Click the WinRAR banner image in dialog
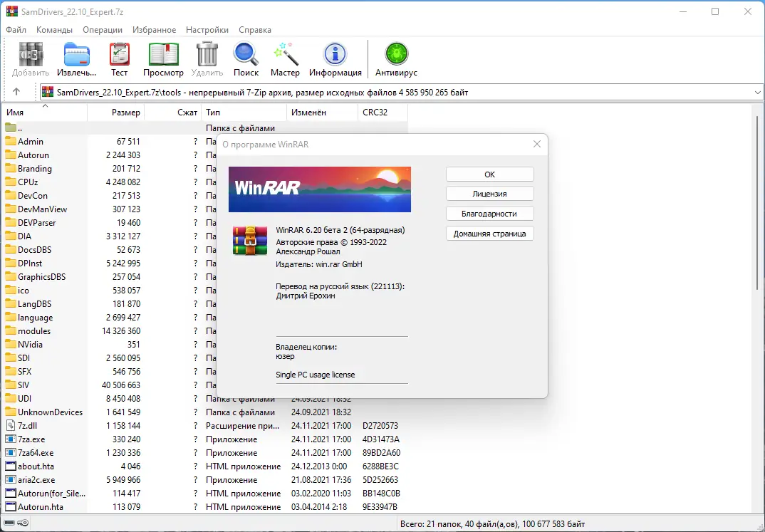This screenshot has height=532, width=765. [x=320, y=189]
